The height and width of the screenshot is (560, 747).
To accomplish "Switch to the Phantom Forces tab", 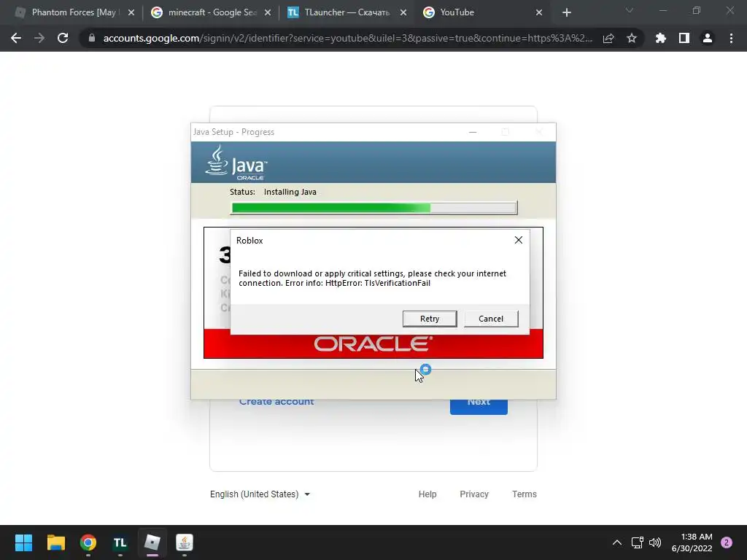I will pos(71,12).
